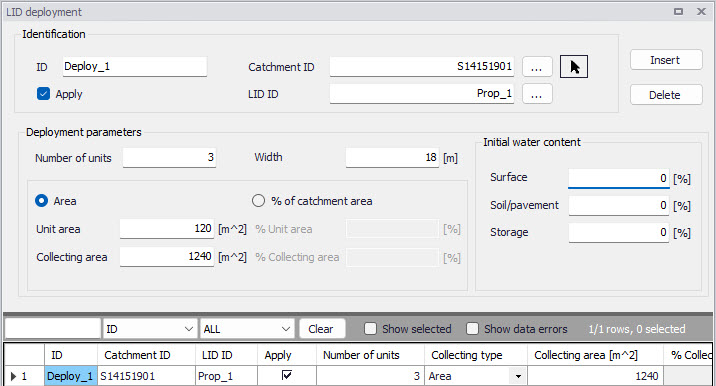Screen dimensions: 716x386
Task: Click the Surface initial water content field
Action: pyautogui.click(x=619, y=178)
